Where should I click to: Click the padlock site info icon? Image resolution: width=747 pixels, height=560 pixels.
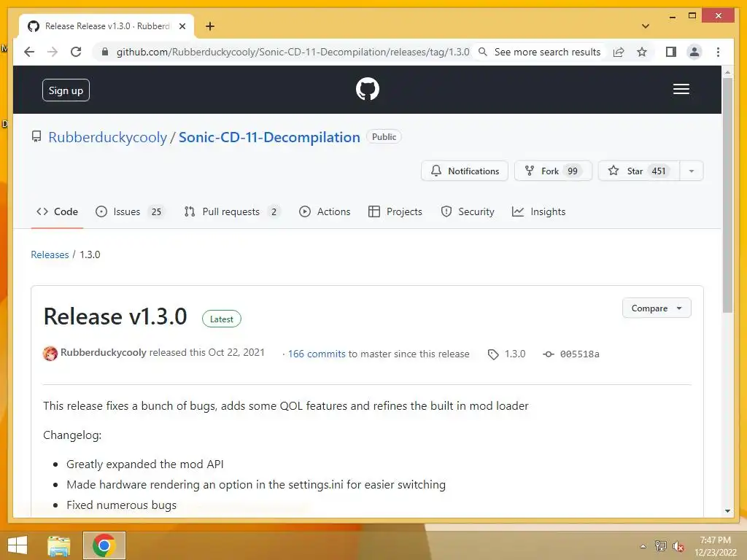(x=105, y=52)
